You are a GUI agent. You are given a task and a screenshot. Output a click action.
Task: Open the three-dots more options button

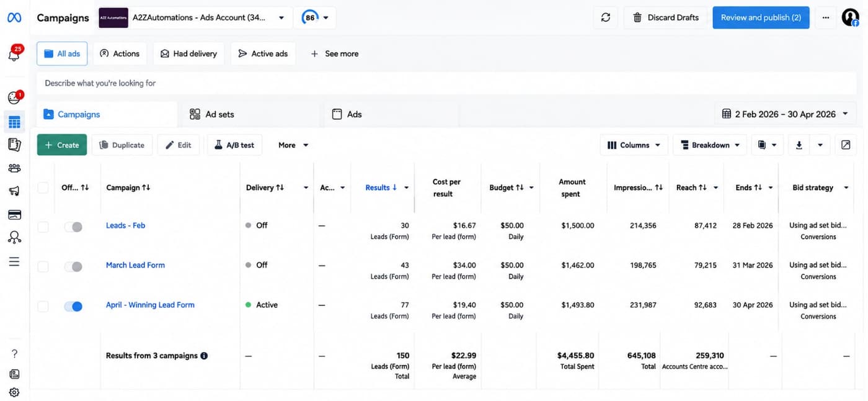click(825, 17)
